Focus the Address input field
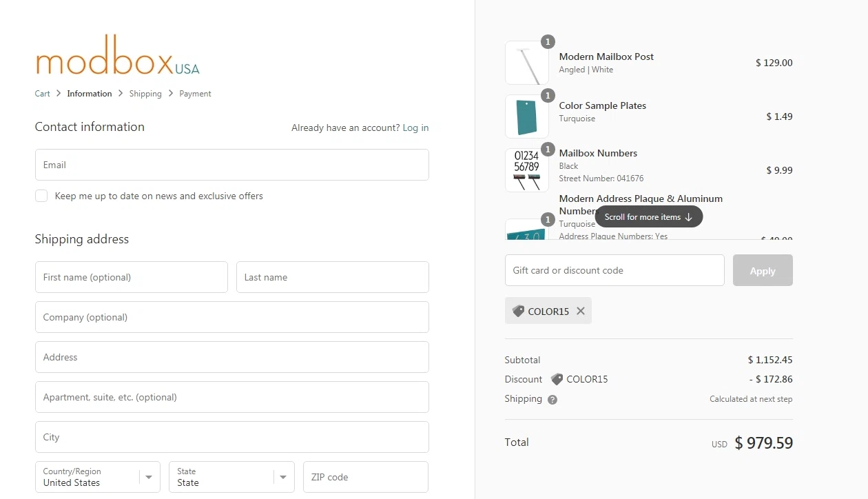868x499 pixels. [x=232, y=357]
